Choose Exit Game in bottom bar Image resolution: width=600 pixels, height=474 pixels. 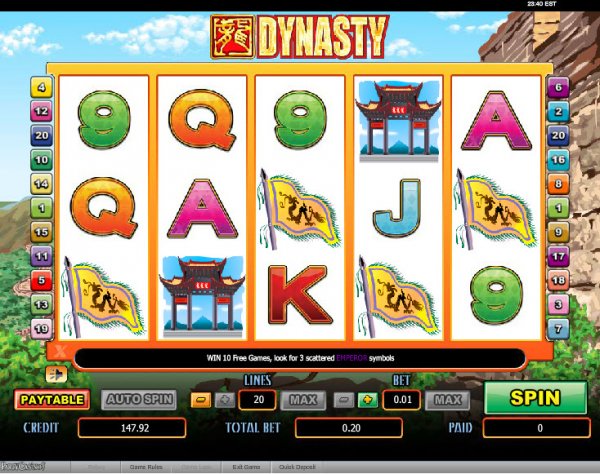(246, 467)
